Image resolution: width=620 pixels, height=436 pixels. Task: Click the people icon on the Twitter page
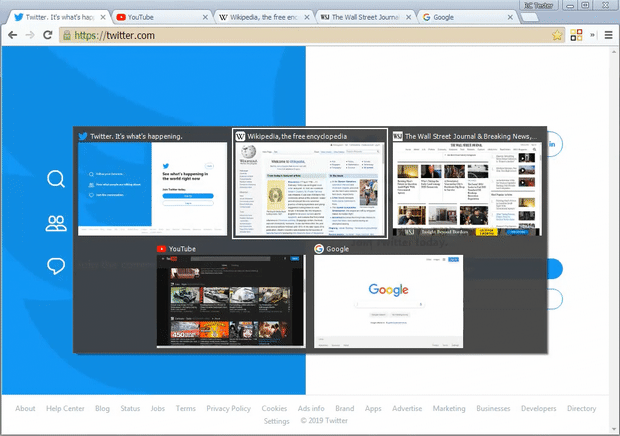[x=56, y=223]
